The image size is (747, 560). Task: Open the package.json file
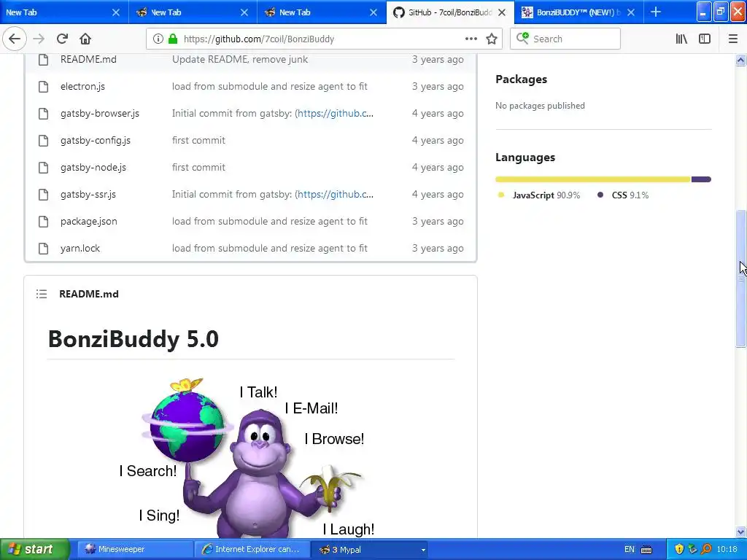(88, 222)
